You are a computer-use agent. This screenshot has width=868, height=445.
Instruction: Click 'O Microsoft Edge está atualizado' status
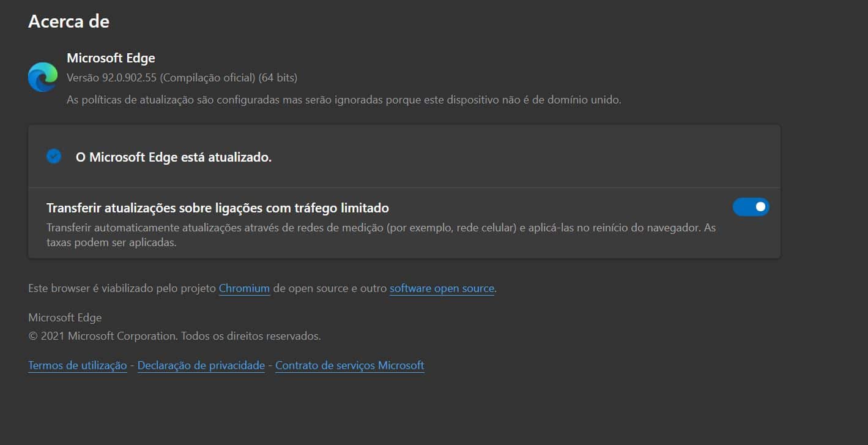[174, 157]
